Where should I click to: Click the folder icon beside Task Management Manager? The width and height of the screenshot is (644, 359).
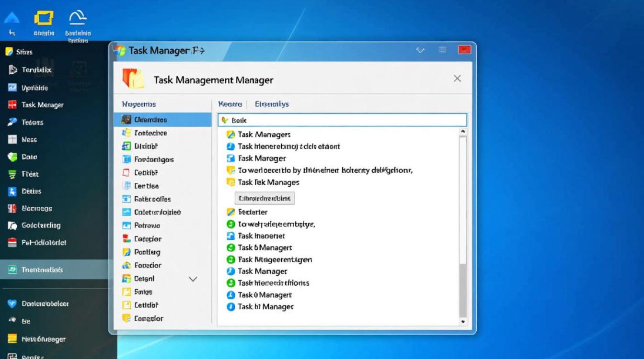click(133, 79)
